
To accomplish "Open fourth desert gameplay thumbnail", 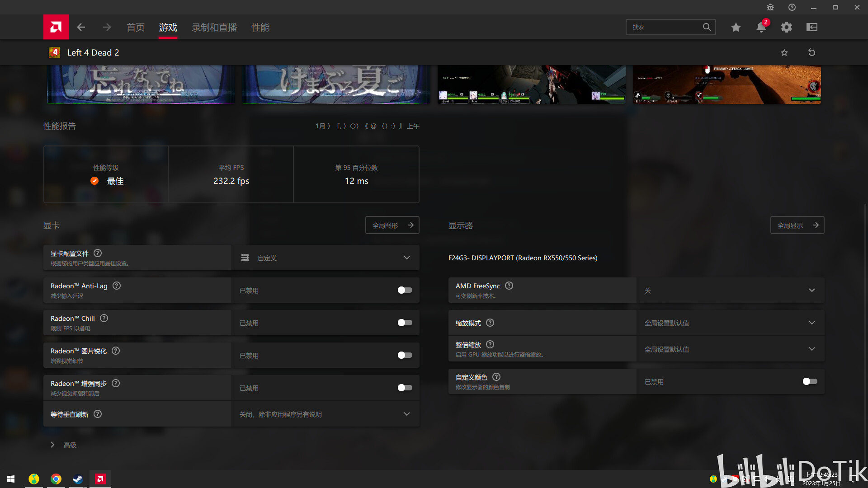I will point(727,84).
